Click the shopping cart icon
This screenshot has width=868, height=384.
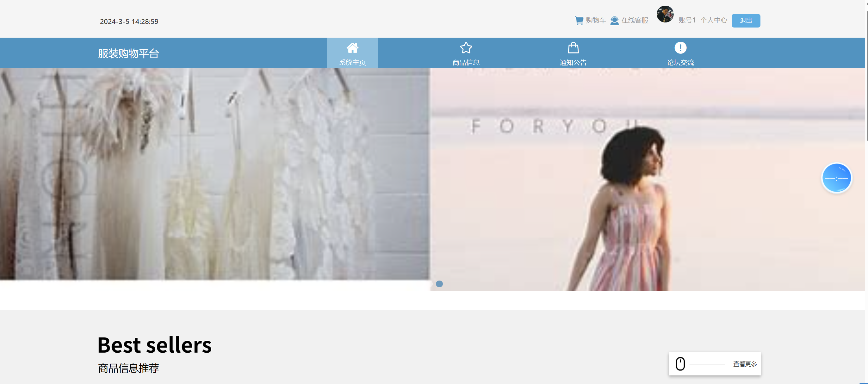pyautogui.click(x=579, y=21)
